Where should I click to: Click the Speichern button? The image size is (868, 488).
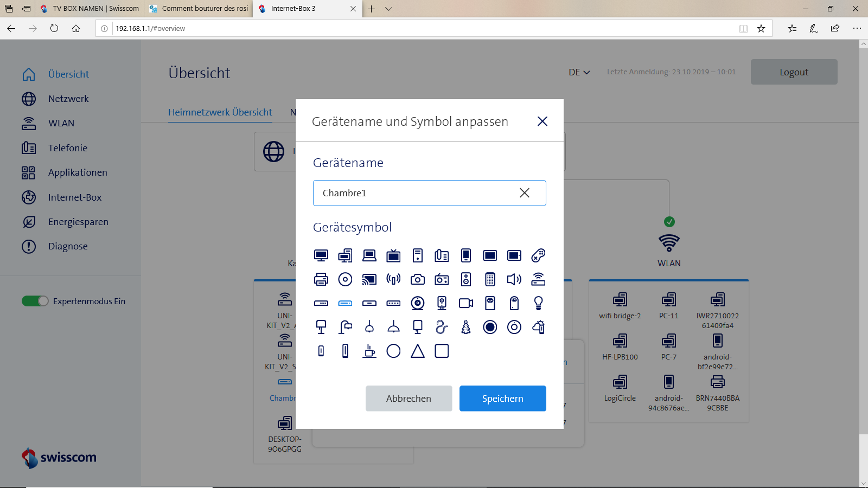click(x=502, y=399)
